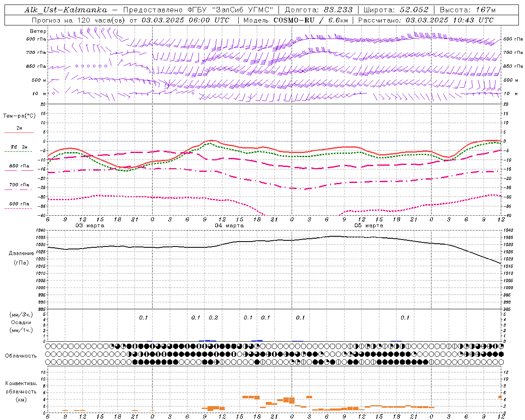Click the provider text ФГБУ "ЗапСиб УГМС"
This screenshot has height=420, width=525.
[231, 10]
